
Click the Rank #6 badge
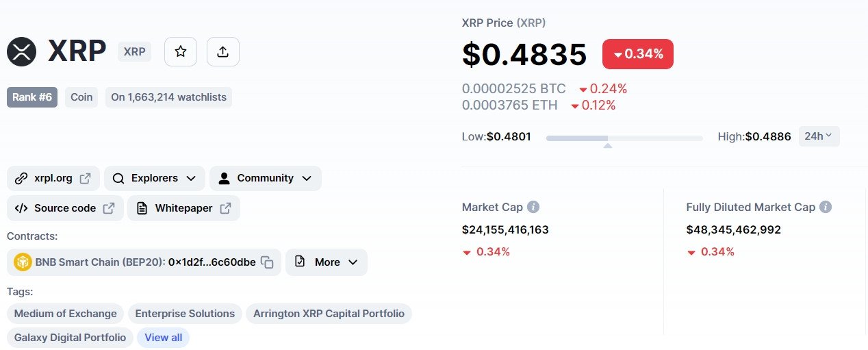pyautogui.click(x=32, y=97)
